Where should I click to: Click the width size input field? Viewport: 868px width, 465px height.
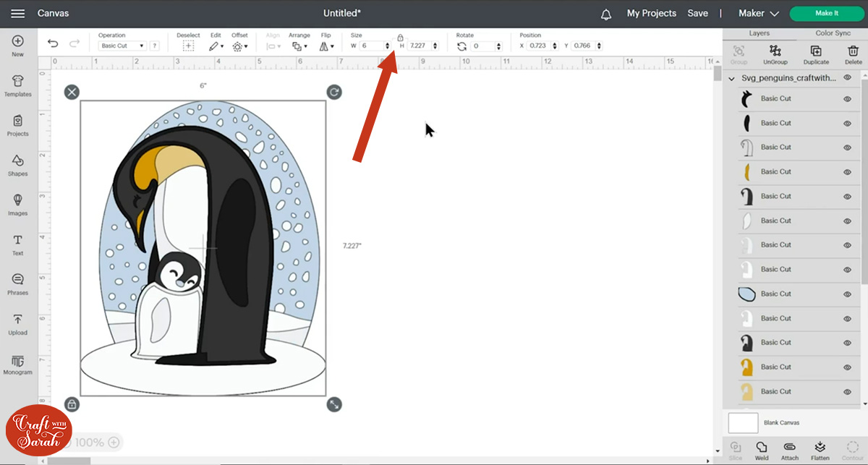click(372, 46)
